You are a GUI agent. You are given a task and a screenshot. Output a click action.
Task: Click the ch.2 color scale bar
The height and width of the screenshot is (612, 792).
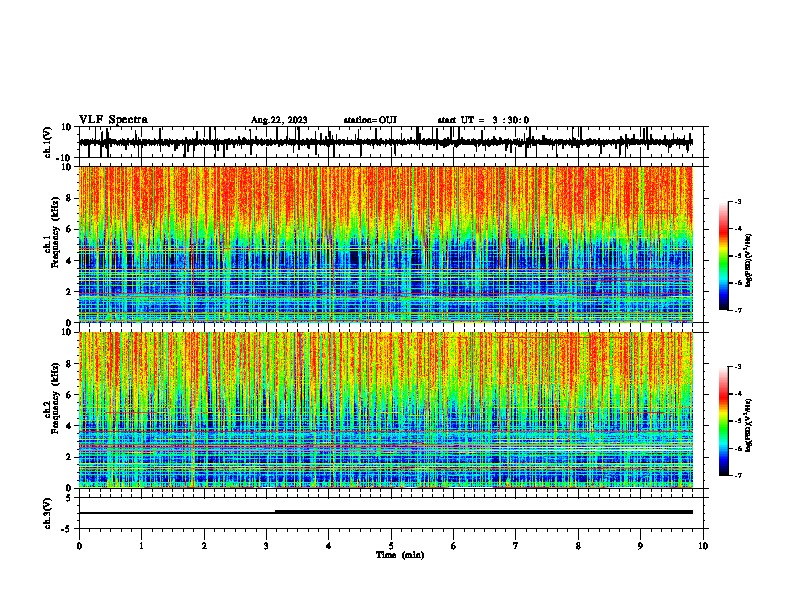pos(724,421)
